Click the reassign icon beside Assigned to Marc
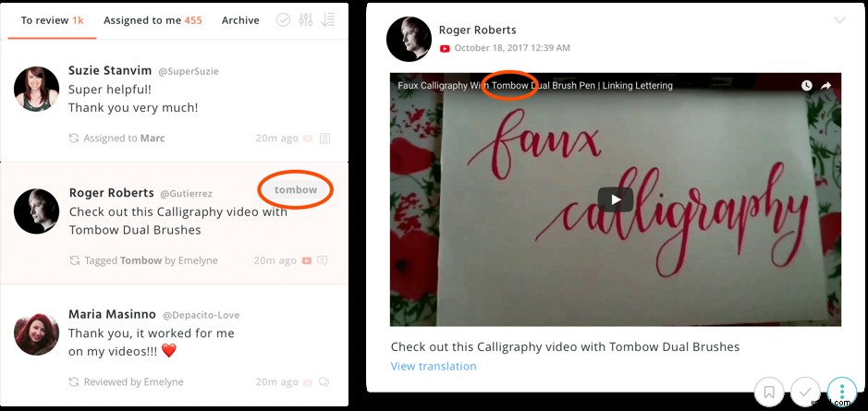The height and width of the screenshot is (411, 868). coord(74,139)
